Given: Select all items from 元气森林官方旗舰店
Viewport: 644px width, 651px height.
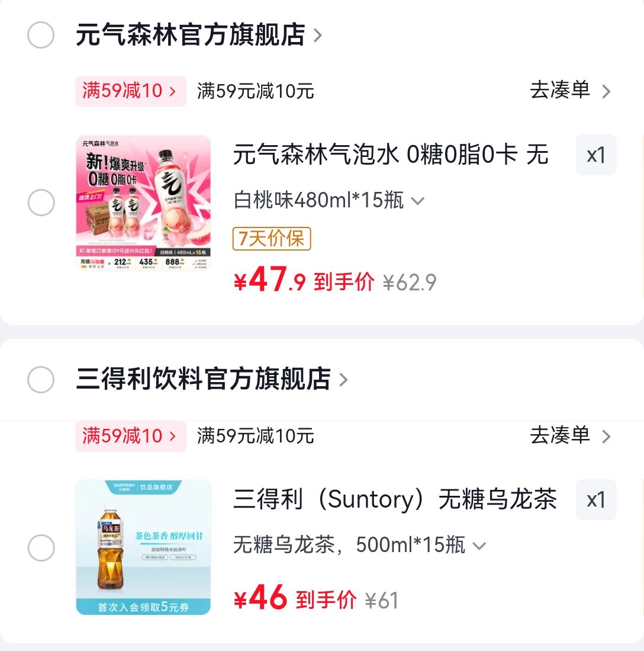Looking at the screenshot, I should 41,36.
